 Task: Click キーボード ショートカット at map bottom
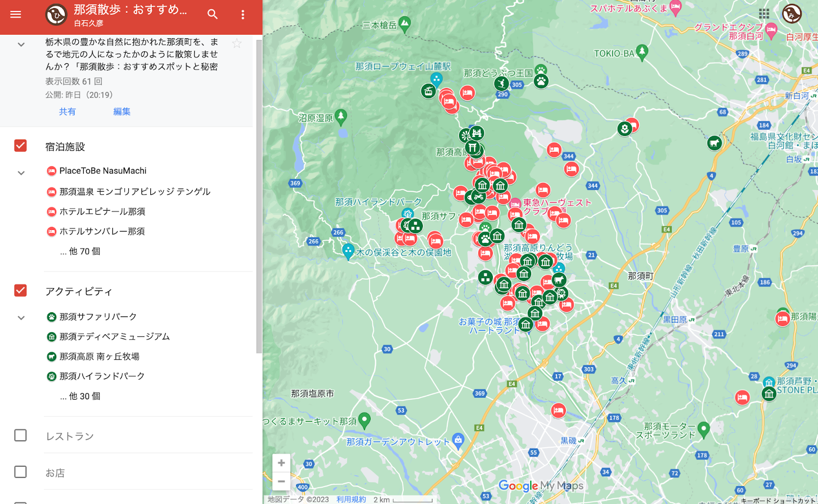778,500
